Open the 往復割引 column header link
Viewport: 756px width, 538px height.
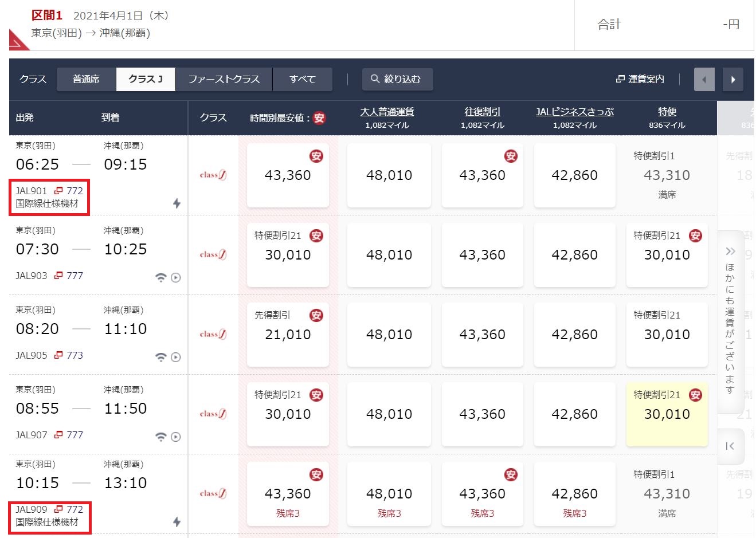tap(483, 112)
